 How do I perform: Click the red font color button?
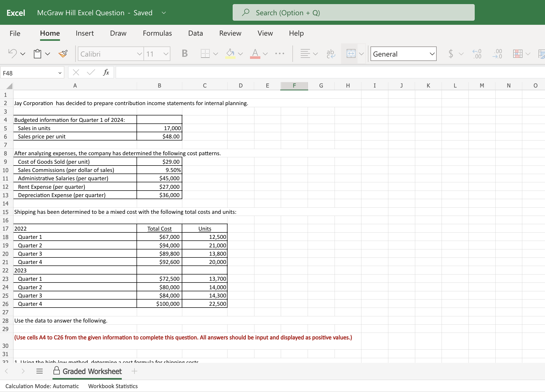click(255, 54)
